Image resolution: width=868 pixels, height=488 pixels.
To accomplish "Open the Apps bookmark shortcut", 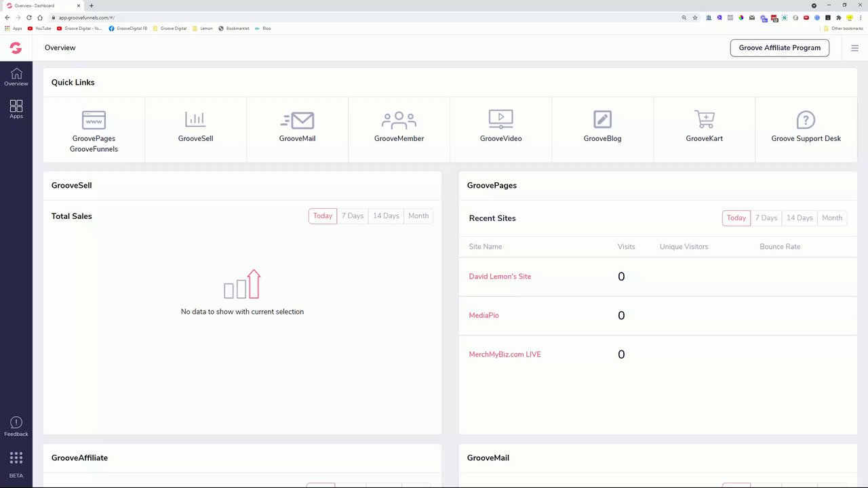I will 13,28.
